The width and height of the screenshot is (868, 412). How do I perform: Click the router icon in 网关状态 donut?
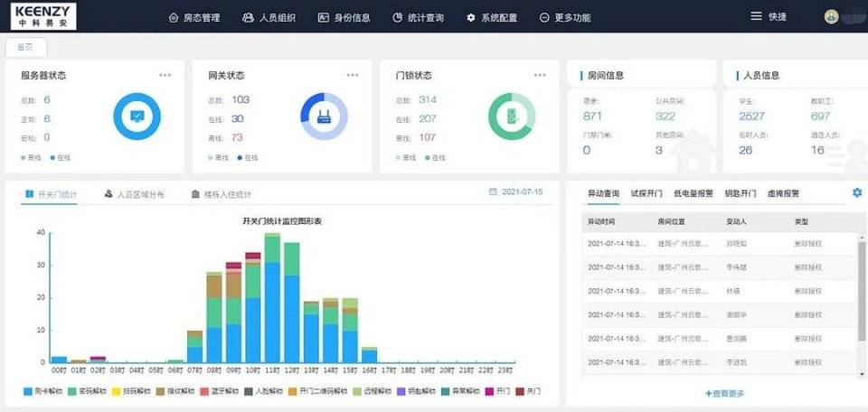point(324,117)
